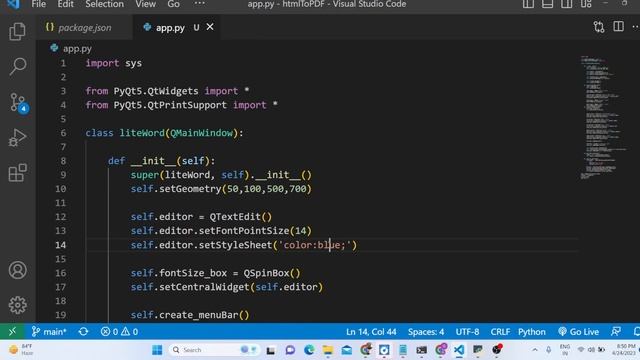The width and height of the screenshot is (640, 360).
Task: Open the Mail app from taskbar
Action: point(347,350)
